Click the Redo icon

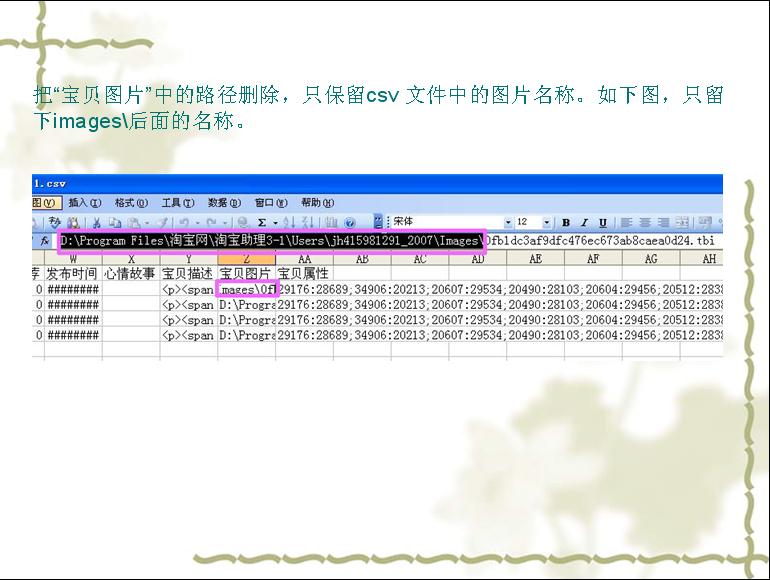point(212,222)
